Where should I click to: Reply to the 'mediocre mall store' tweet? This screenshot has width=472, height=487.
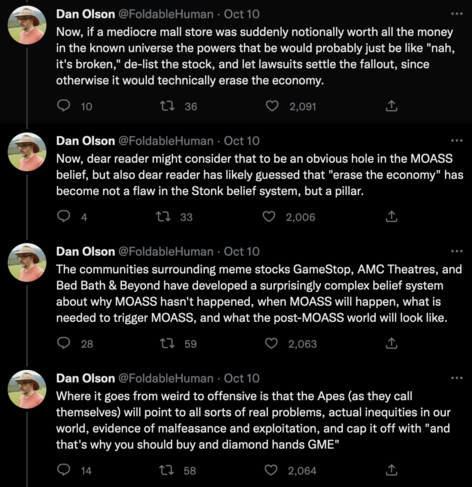tap(63, 106)
